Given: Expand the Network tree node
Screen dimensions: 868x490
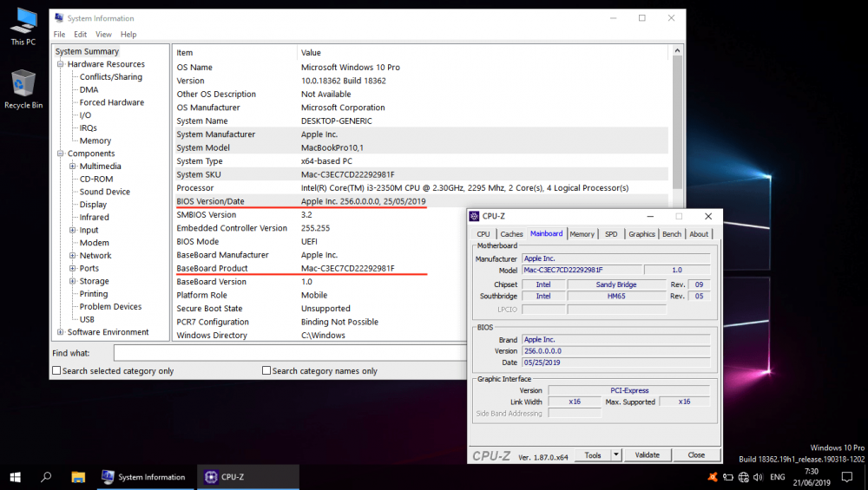Looking at the screenshot, I should (x=73, y=256).
